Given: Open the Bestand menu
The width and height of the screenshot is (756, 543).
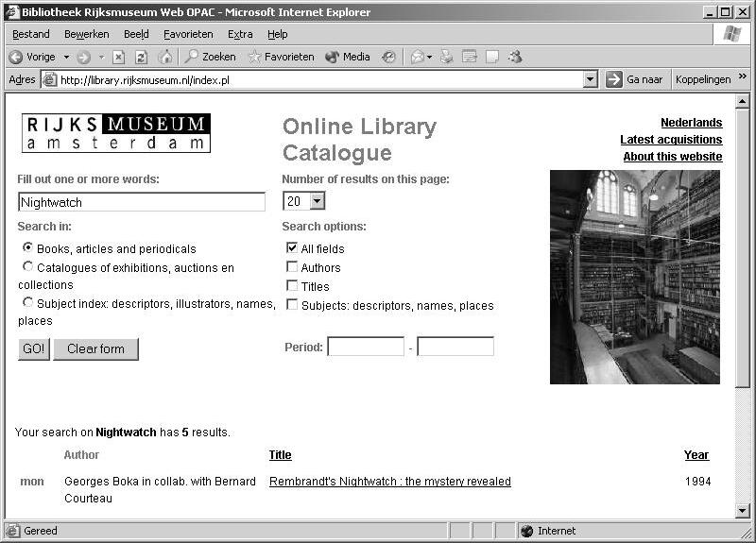Looking at the screenshot, I should (x=31, y=34).
